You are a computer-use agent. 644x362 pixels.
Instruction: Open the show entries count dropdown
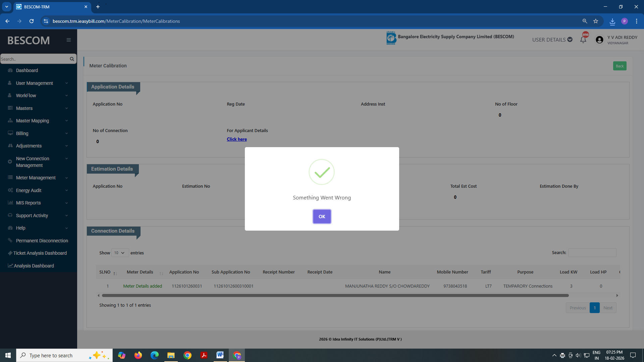(120, 253)
